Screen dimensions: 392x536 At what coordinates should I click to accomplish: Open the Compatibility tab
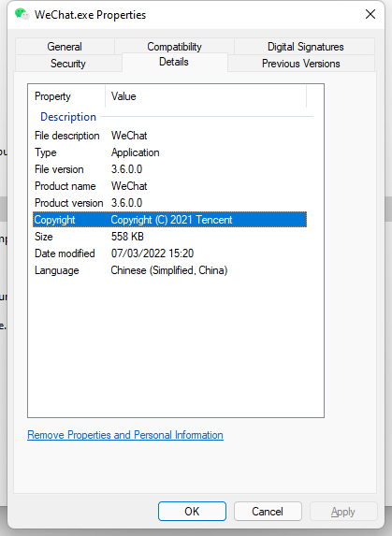(x=174, y=47)
